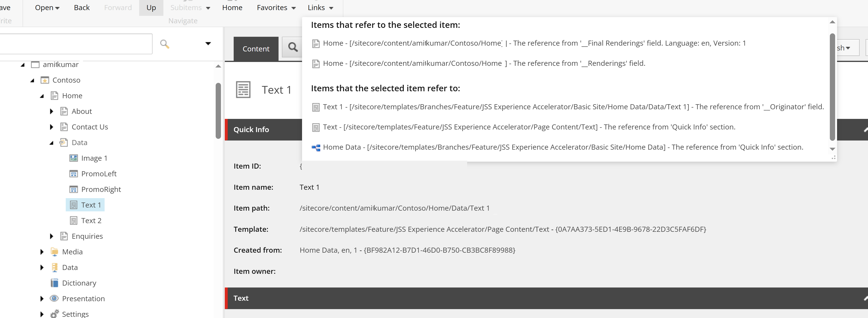868x318 pixels.
Task: Select the Text 1 tree item
Action: coord(85,205)
